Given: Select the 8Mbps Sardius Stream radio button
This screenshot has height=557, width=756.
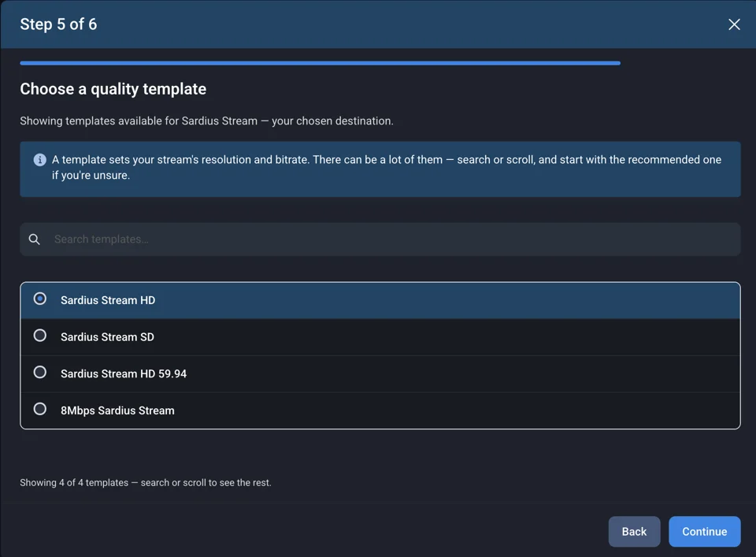Looking at the screenshot, I should pyautogui.click(x=40, y=409).
